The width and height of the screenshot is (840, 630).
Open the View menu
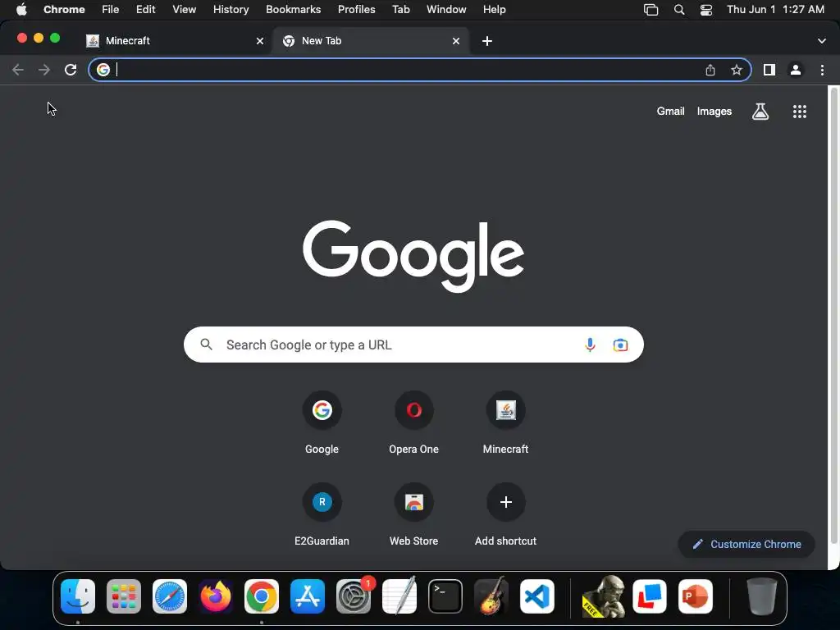185,10
